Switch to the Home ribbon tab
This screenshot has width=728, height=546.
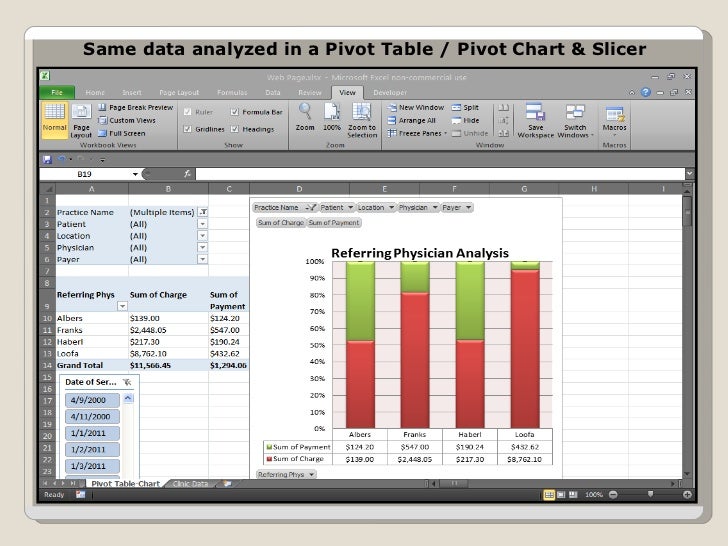[x=95, y=92]
